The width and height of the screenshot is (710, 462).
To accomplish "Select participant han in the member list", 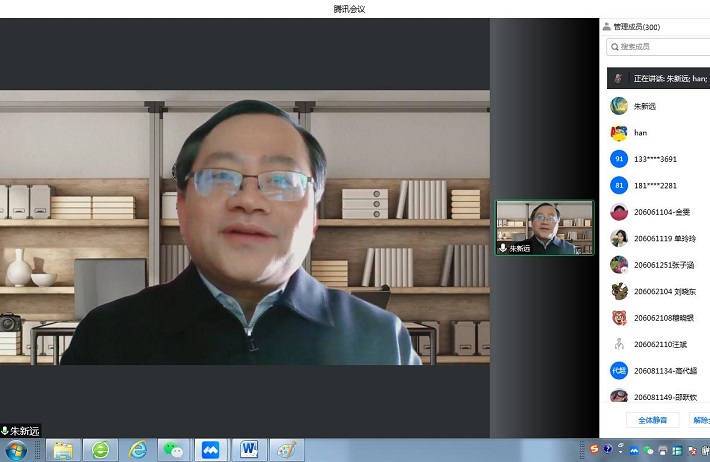I will pos(640,132).
